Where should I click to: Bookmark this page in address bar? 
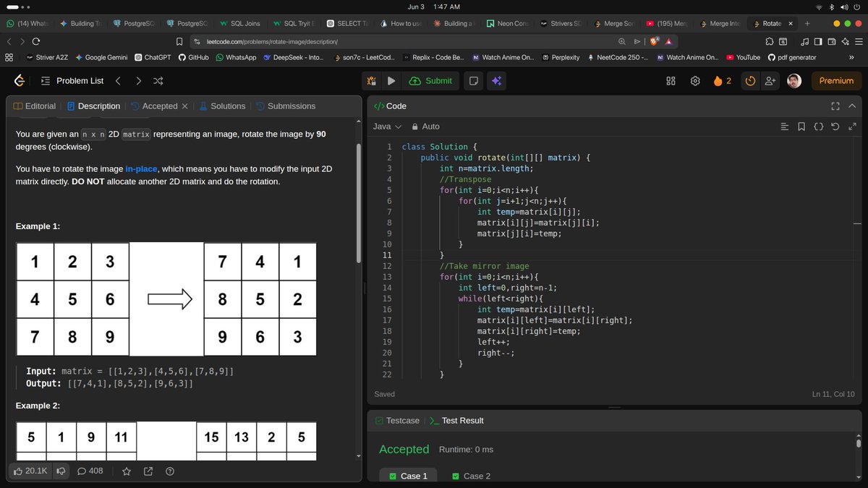point(180,41)
